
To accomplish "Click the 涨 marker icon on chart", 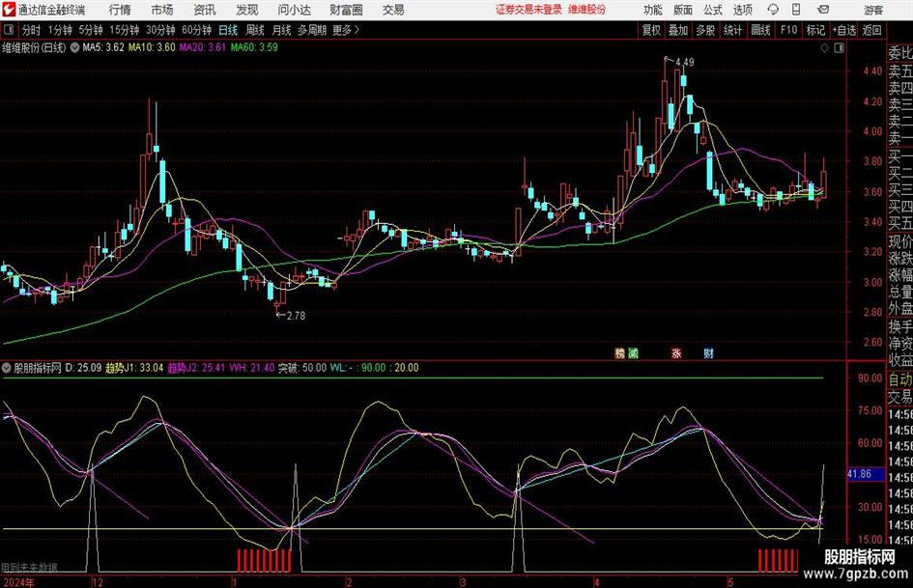I will pos(676,353).
